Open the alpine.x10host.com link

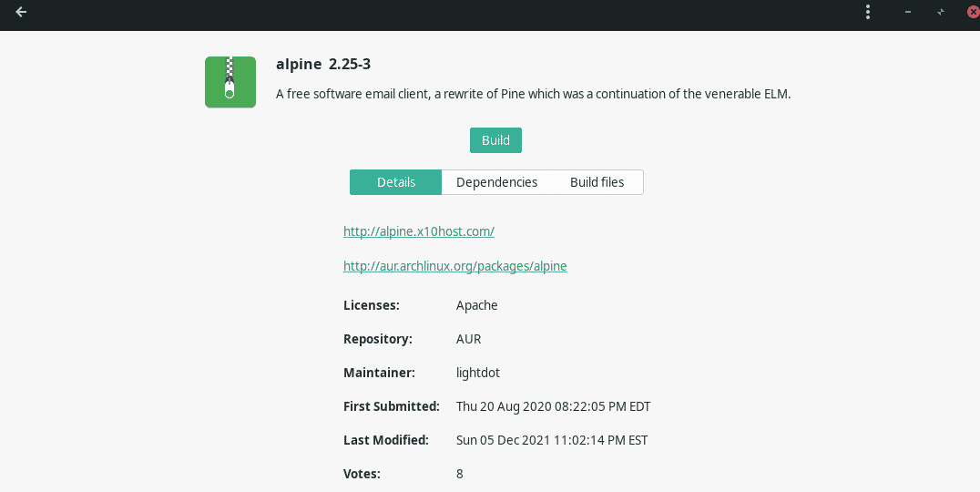419,231
